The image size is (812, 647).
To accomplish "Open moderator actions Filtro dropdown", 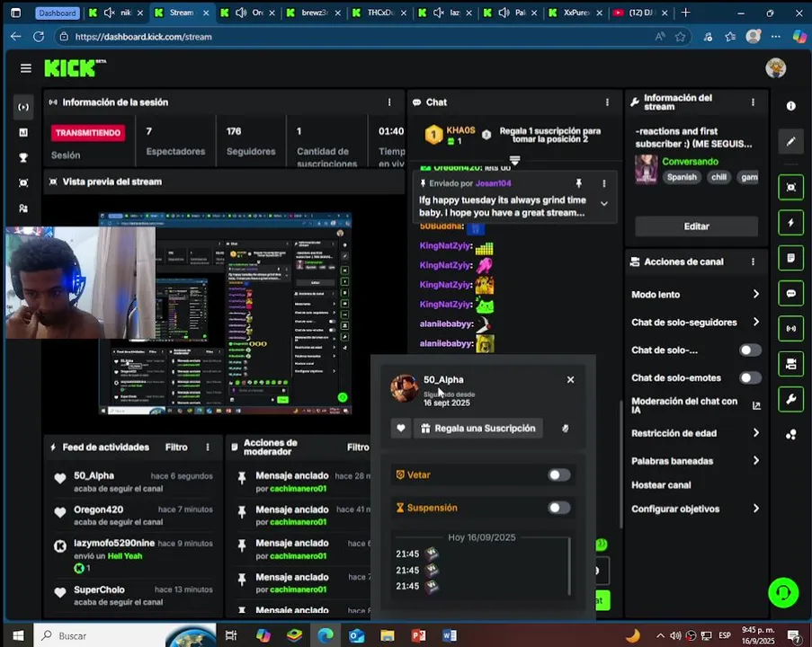I will click(x=358, y=448).
